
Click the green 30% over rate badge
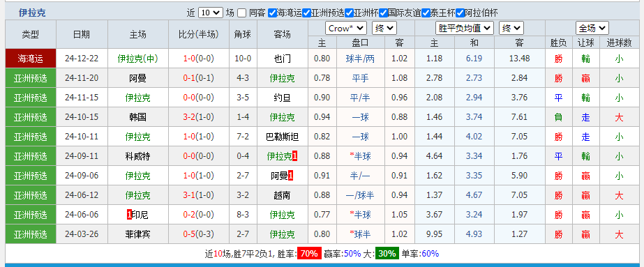click(x=387, y=254)
